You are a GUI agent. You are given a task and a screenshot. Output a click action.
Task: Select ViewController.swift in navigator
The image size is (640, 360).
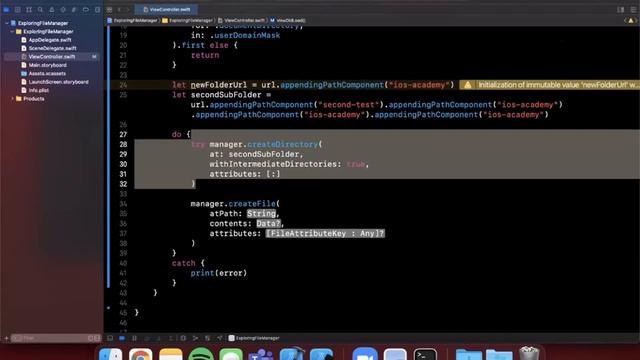pyautogui.click(x=51, y=57)
